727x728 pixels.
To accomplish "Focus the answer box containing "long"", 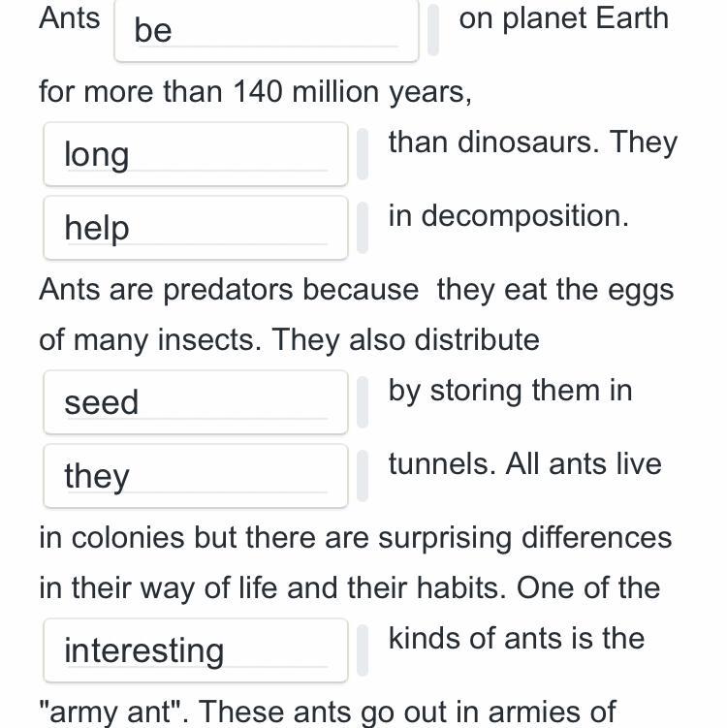I will [196, 154].
